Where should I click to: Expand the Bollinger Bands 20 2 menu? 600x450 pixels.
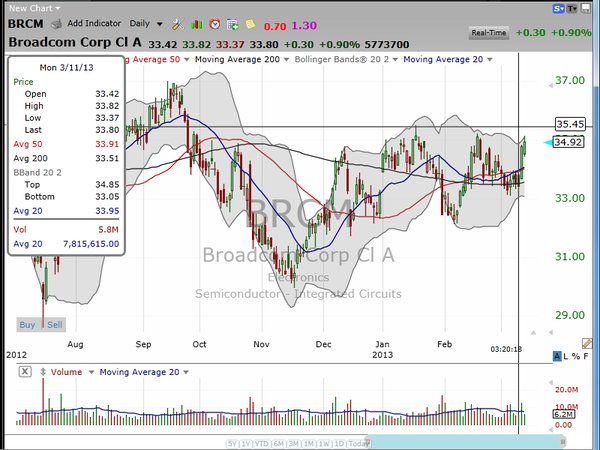(x=395, y=60)
